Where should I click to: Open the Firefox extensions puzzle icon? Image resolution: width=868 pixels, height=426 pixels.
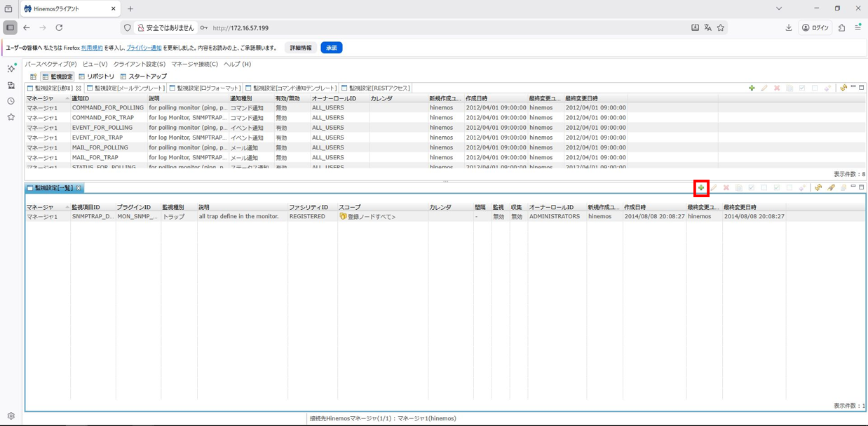click(841, 28)
